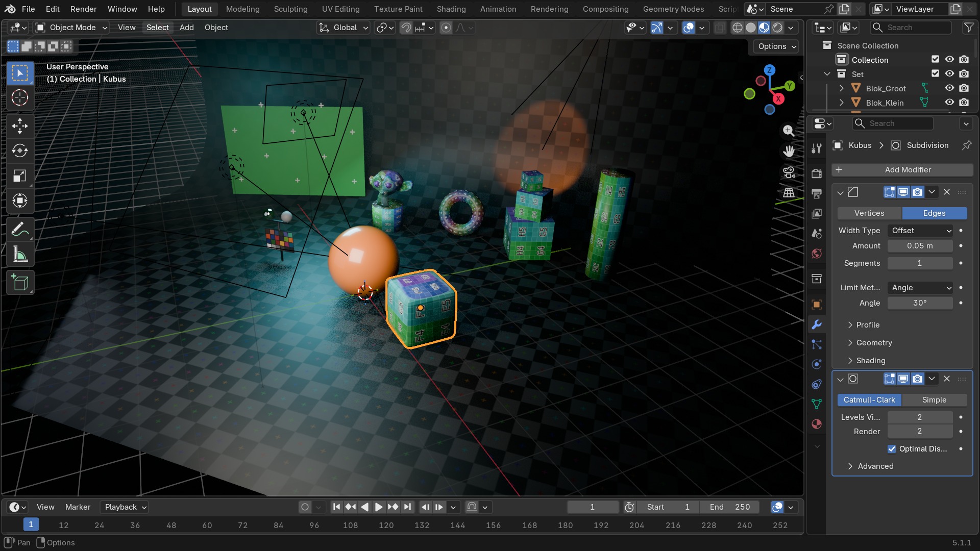980x551 pixels.
Task: Click the Zoom view magnifier icon
Action: pos(789,131)
